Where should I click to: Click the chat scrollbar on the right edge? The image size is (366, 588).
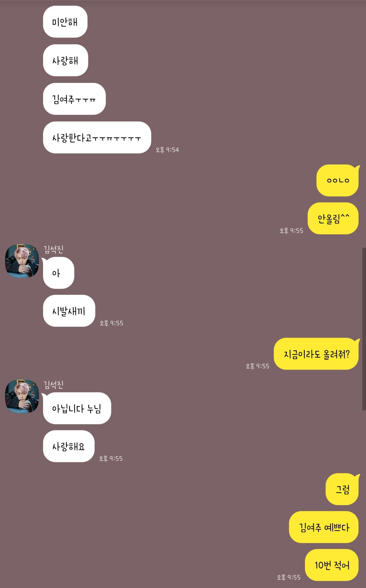pyautogui.click(x=364, y=329)
